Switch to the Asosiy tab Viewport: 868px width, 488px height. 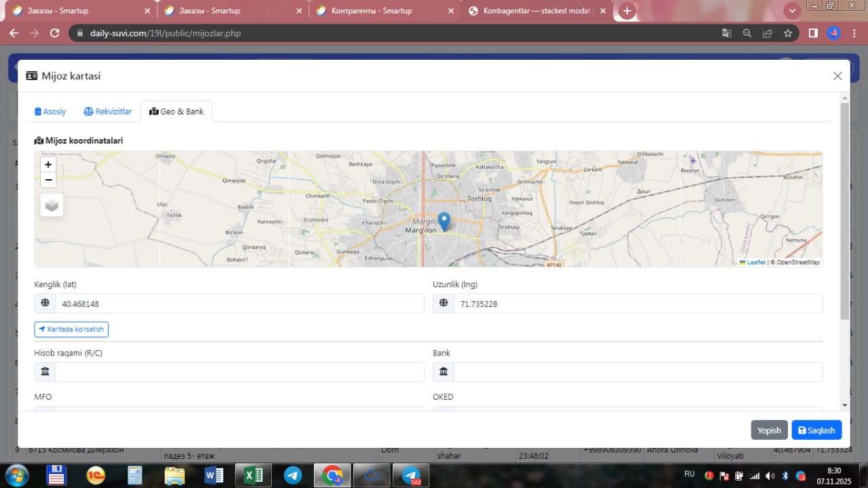(50, 111)
